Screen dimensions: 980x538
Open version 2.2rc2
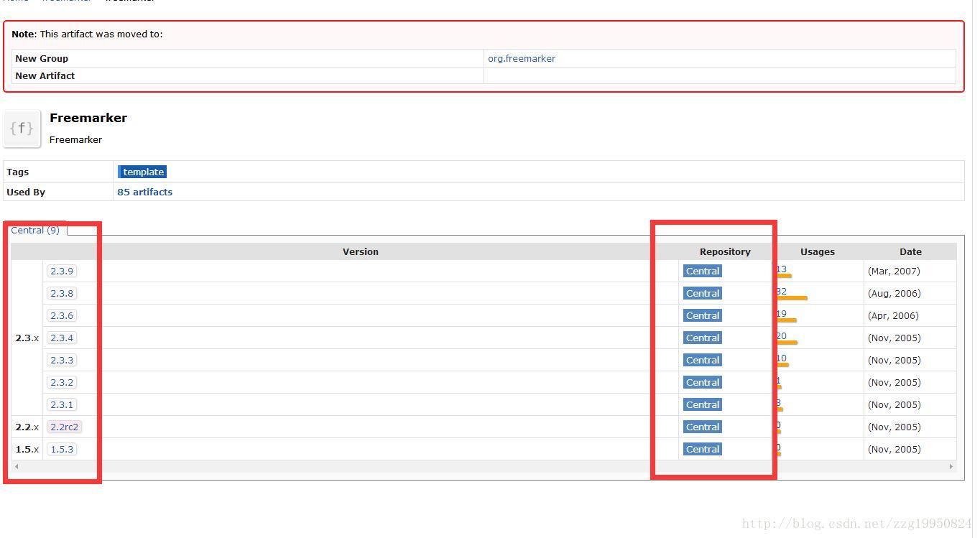click(64, 427)
